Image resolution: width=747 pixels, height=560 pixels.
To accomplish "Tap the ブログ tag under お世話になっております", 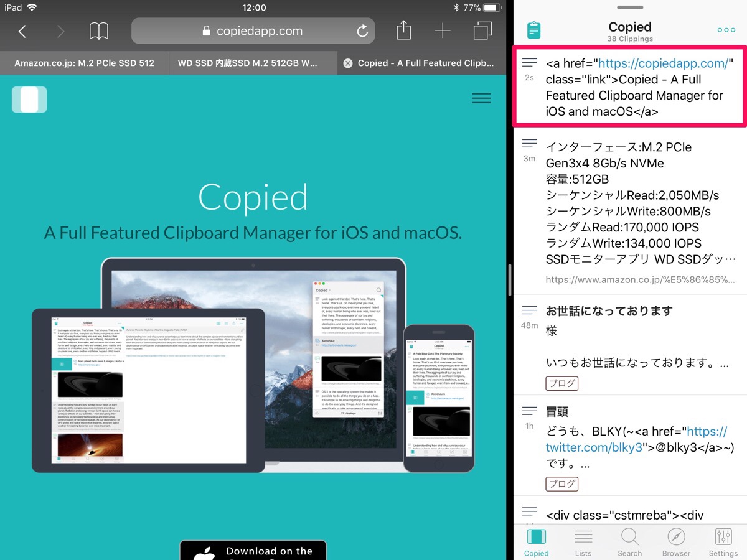I will coord(562,383).
